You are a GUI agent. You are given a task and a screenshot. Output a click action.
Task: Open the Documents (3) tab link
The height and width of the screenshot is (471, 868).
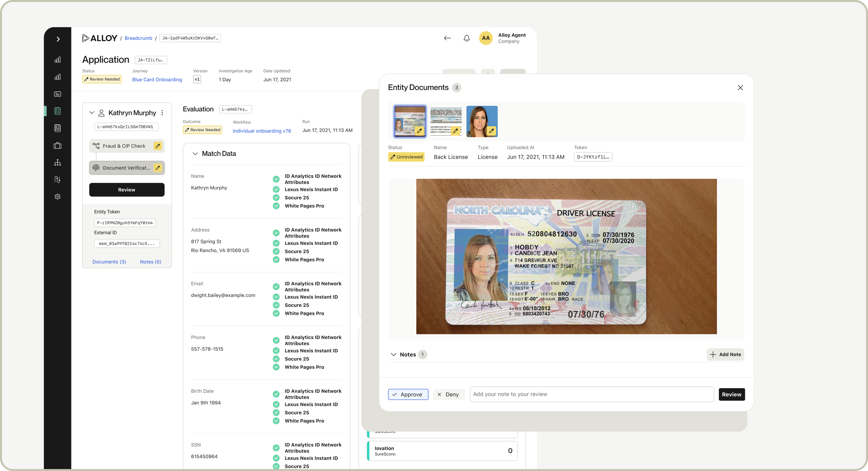pos(109,262)
